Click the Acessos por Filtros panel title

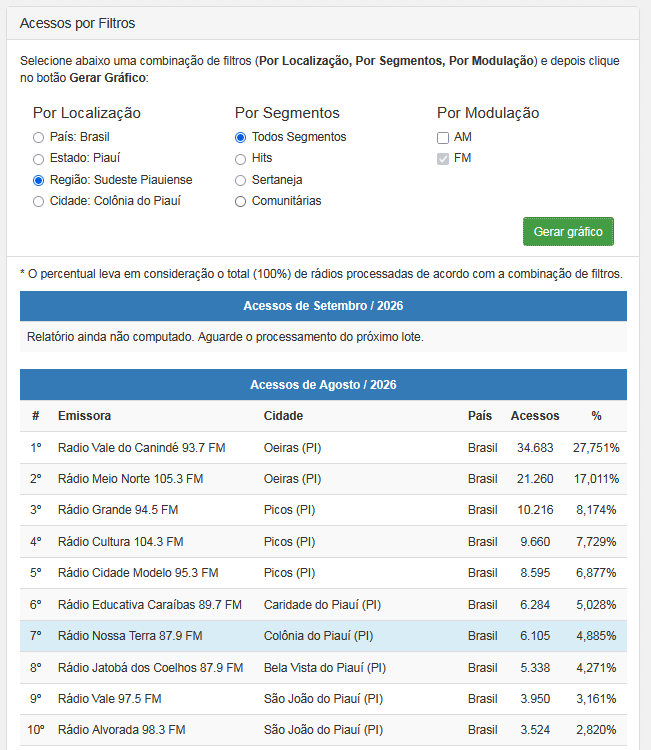[77, 23]
